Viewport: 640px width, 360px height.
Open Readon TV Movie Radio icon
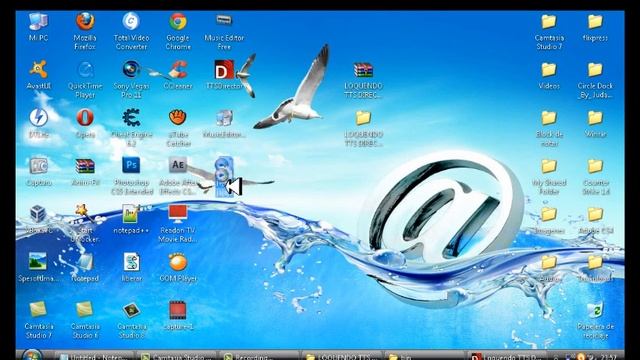pos(178,213)
